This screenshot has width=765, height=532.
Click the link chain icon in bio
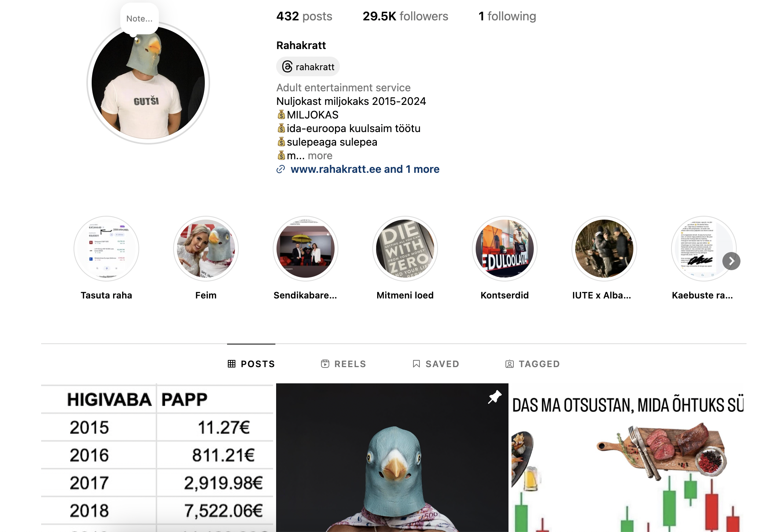281,169
